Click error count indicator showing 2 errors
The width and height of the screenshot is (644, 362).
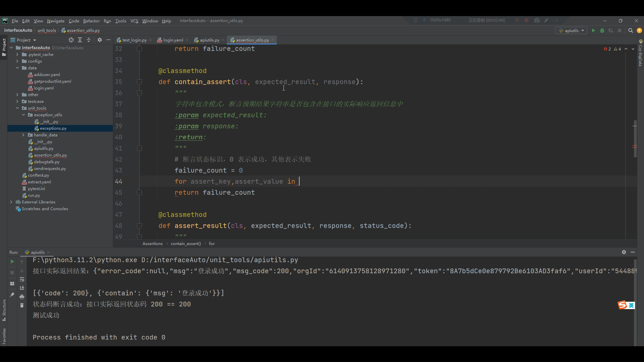coord(607,49)
